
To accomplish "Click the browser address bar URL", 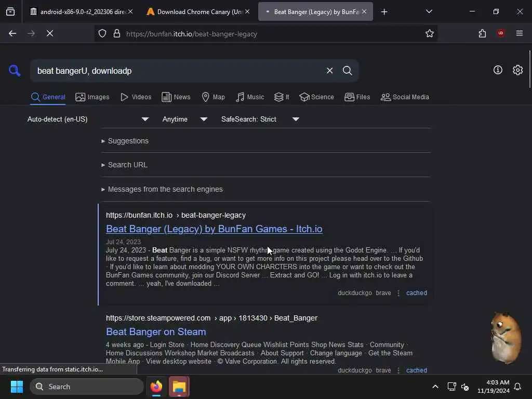I will pyautogui.click(x=192, y=34).
